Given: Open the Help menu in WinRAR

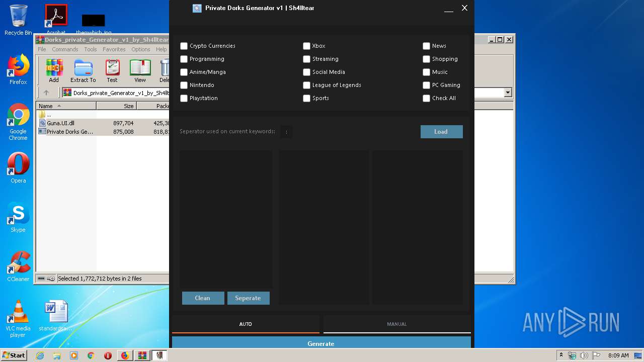Looking at the screenshot, I should click(161, 49).
